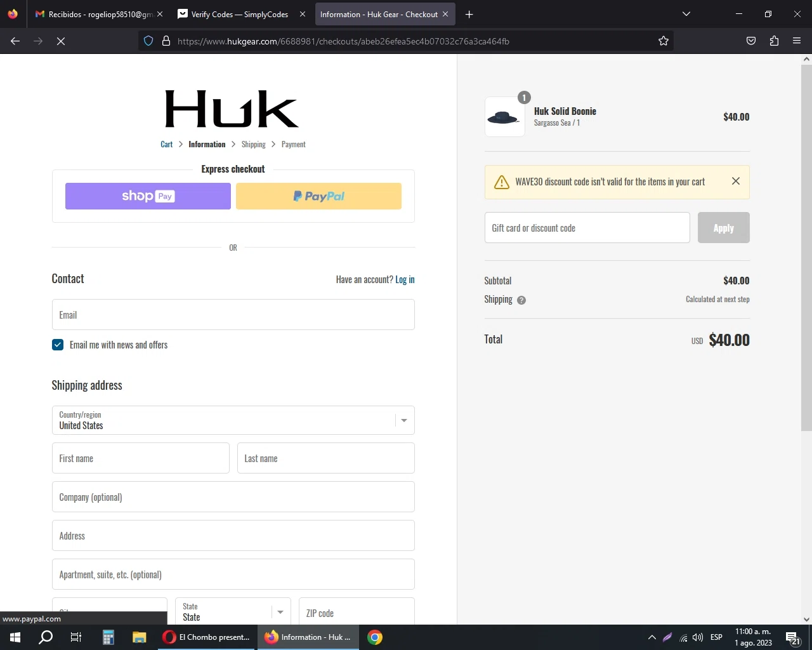
Task: Stop loading the page with the X icon
Action: click(61, 41)
